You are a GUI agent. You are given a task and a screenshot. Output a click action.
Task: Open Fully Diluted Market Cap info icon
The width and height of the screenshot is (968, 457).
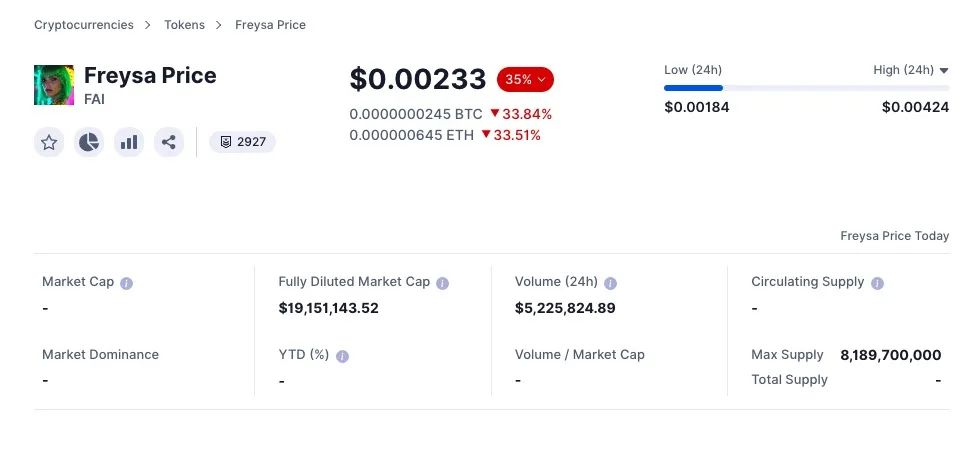[x=443, y=283]
